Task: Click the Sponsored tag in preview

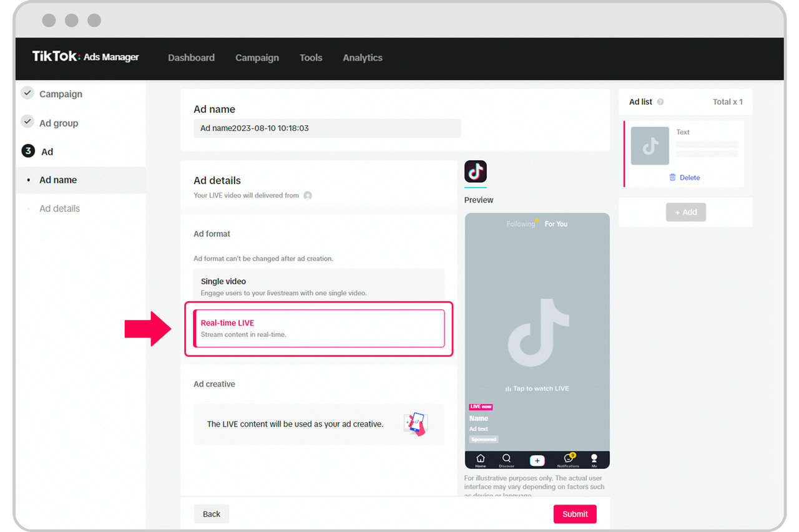Action: (484, 439)
